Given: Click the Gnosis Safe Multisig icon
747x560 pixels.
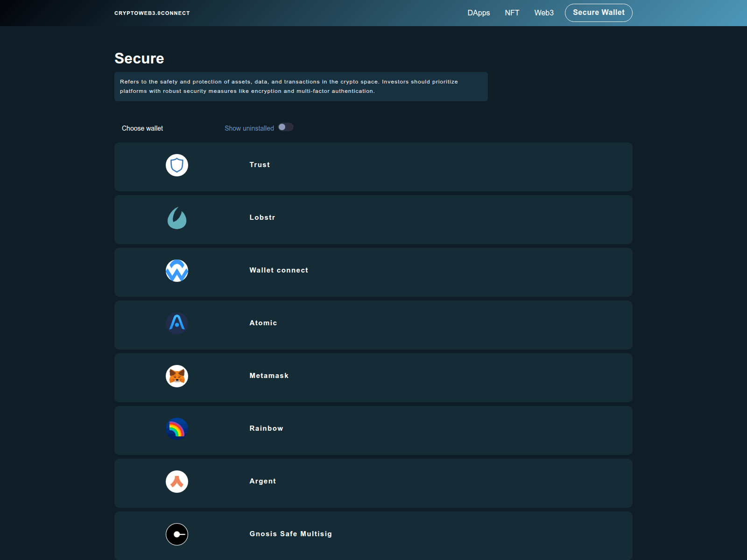Looking at the screenshot, I should [x=177, y=534].
